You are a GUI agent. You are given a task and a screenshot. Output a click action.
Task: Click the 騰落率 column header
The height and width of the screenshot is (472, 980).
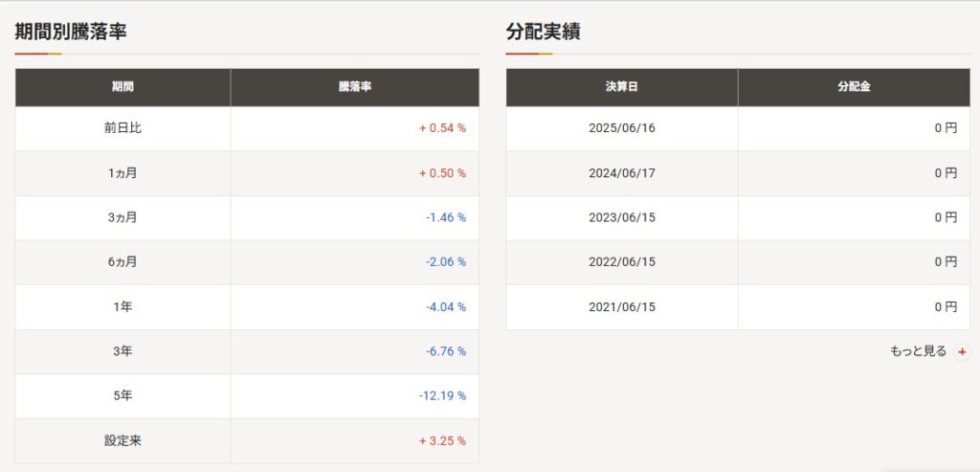click(x=354, y=87)
